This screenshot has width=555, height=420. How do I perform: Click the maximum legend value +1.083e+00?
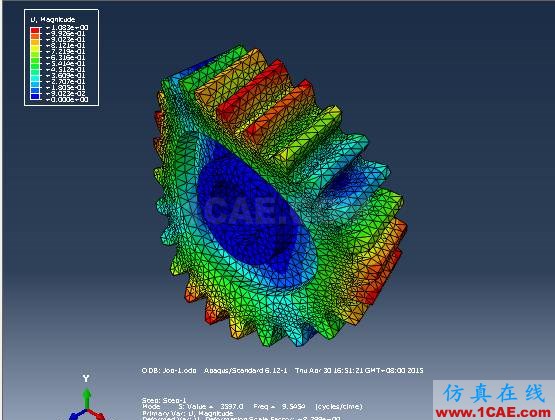point(67,28)
